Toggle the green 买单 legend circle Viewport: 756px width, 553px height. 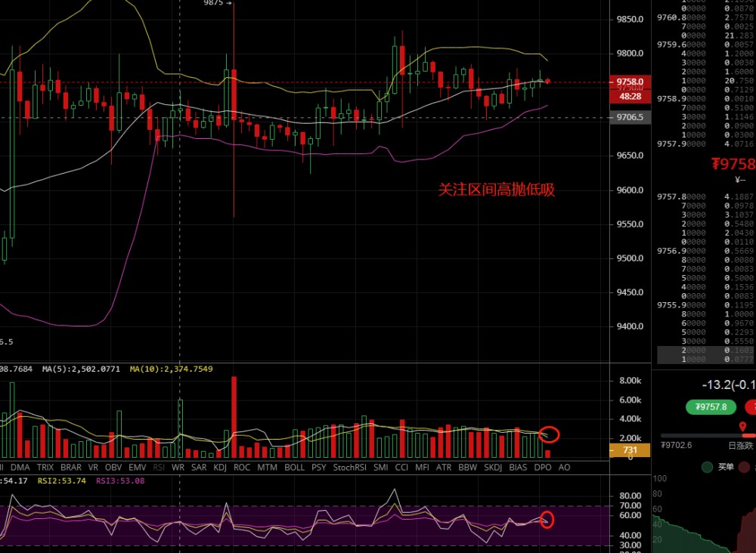pyautogui.click(x=708, y=467)
